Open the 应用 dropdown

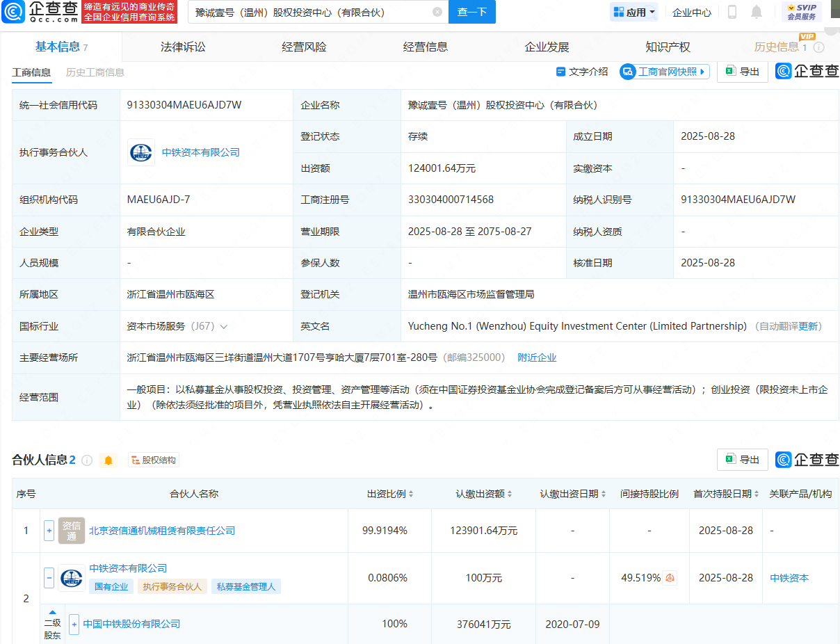coord(634,12)
